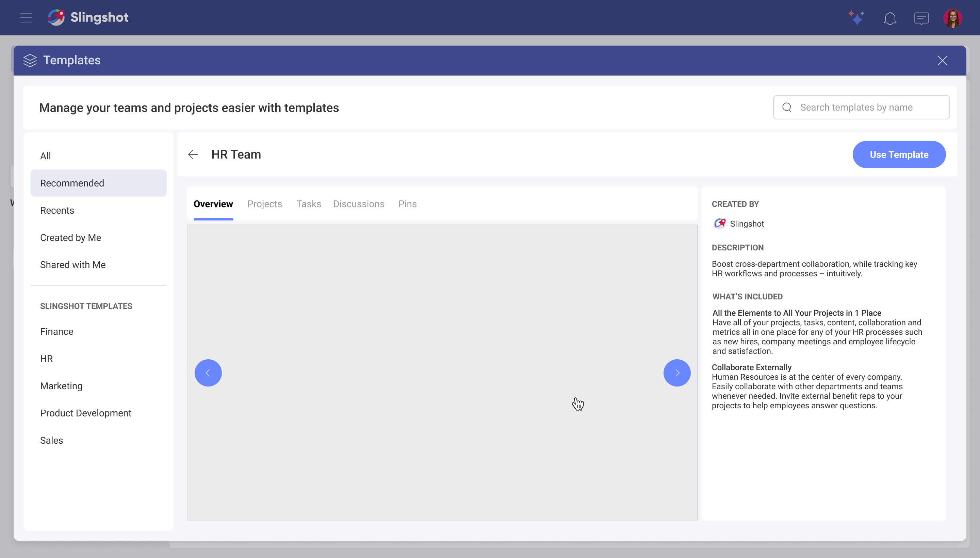Switch to the Pins tab
Viewport: 980px width, 558px height.
407,204
